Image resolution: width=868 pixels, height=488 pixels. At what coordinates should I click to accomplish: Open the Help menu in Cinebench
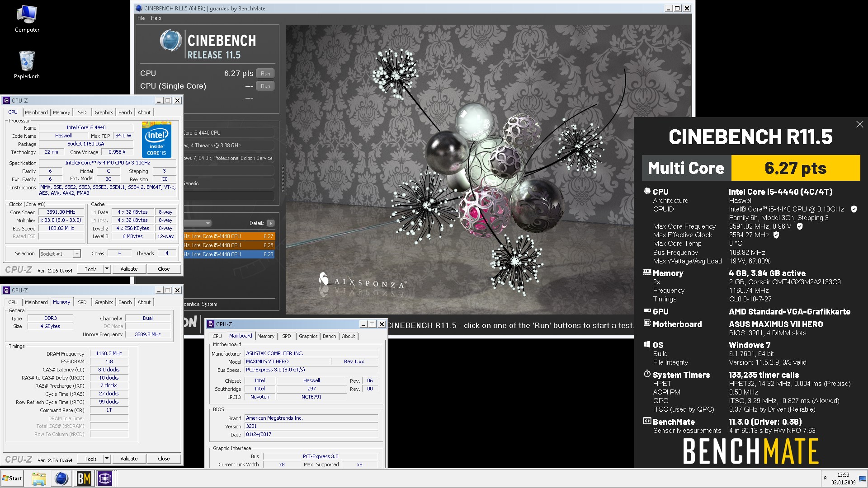click(x=156, y=18)
